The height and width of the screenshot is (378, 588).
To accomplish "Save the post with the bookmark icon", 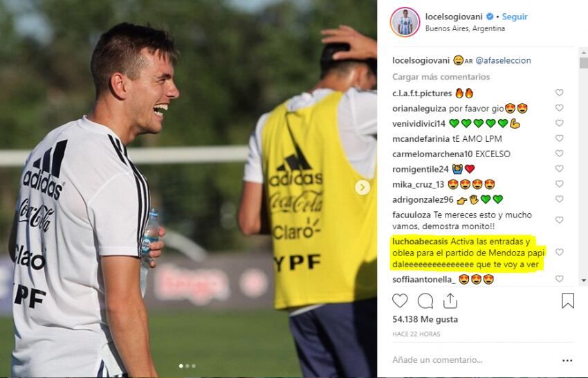I will tap(568, 300).
